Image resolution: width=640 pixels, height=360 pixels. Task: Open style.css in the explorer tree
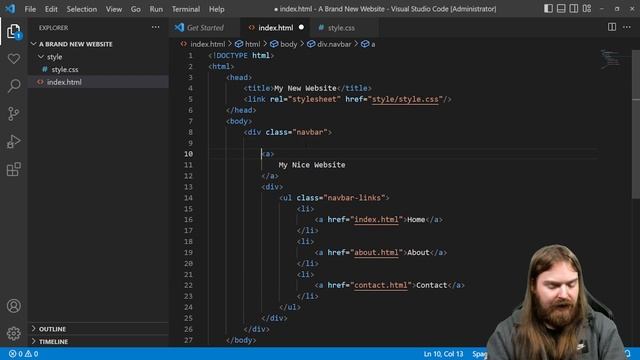tap(98, 69)
